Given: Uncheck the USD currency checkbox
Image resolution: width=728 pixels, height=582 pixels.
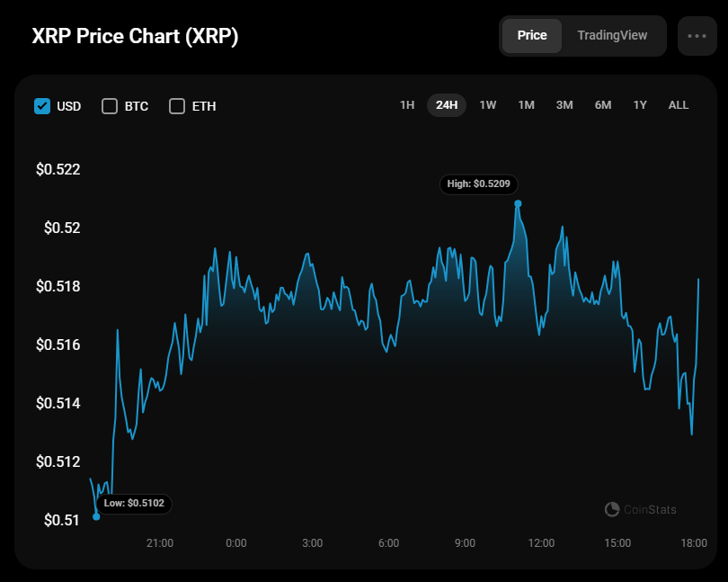Looking at the screenshot, I should pos(42,106).
